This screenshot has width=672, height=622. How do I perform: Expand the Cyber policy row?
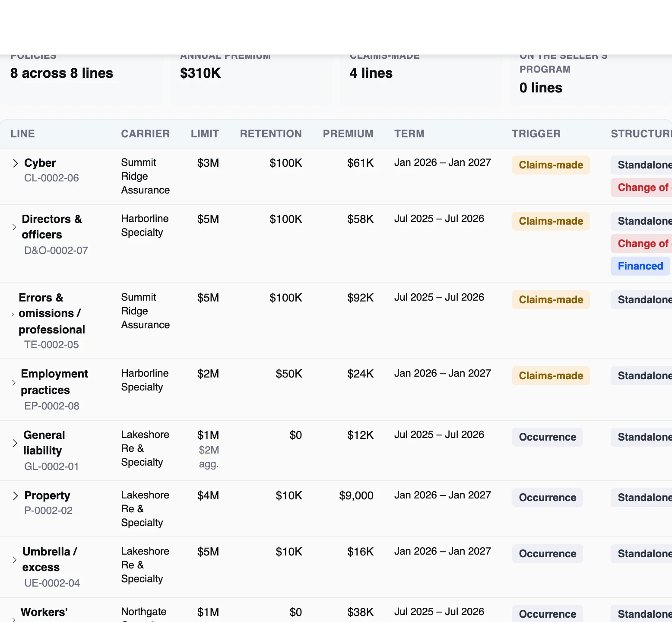[15, 163]
